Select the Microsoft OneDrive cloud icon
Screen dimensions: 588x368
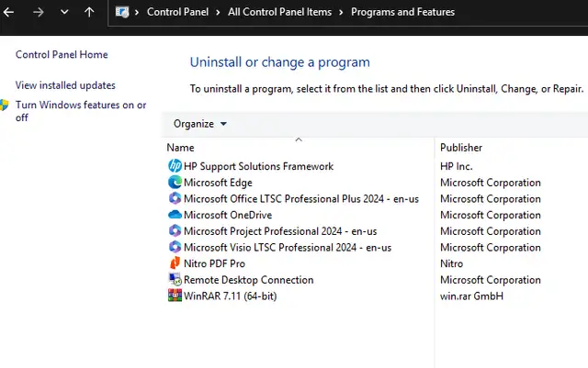coord(175,215)
